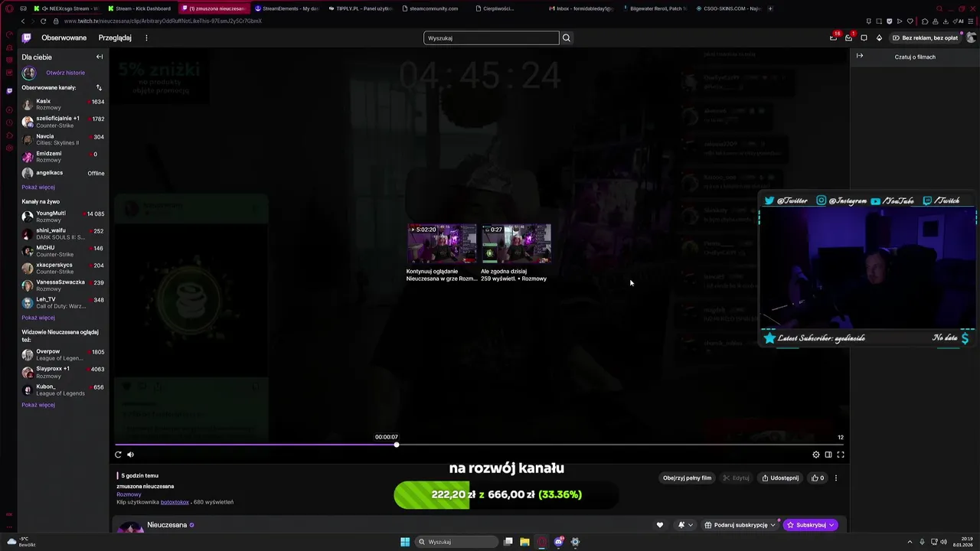Open the top navigation three-dot menu
This screenshot has height=551, width=980.
click(146, 37)
